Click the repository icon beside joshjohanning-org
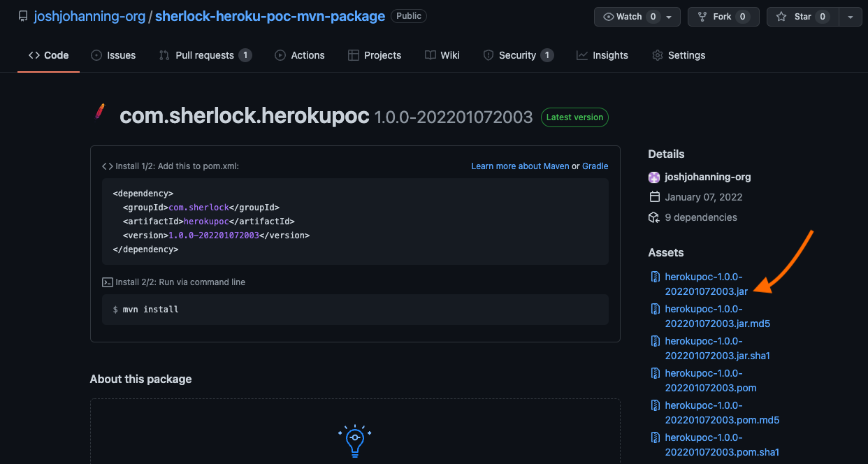Screen dimensions: 868x464 tap(23, 16)
